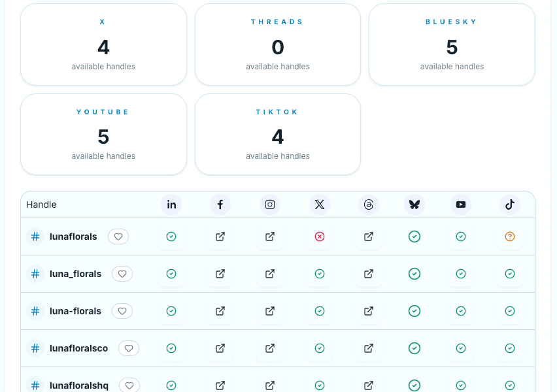Click lunaflorals YouTube available checkmark
The height and width of the screenshot is (392, 557).
point(461,237)
